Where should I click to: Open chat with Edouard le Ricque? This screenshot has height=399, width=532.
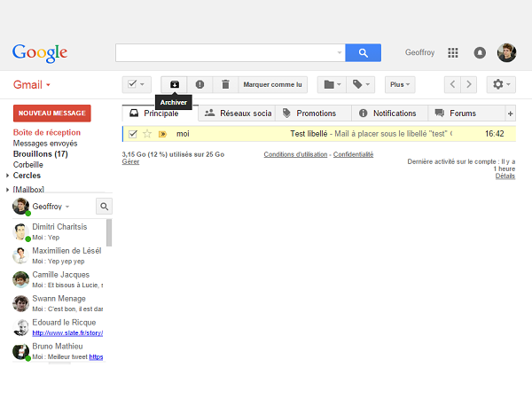[x=59, y=327]
